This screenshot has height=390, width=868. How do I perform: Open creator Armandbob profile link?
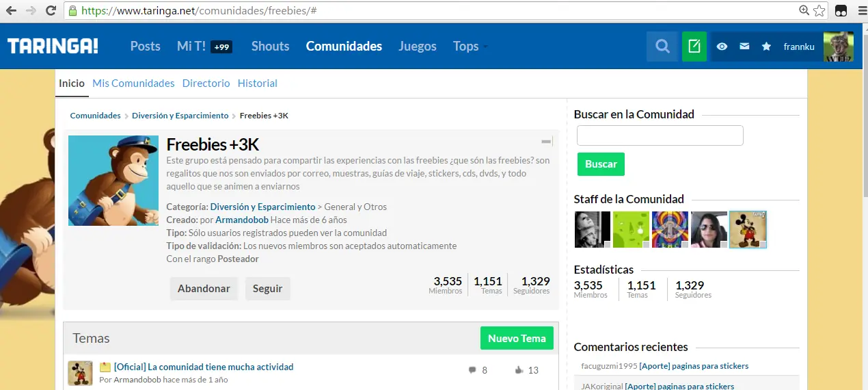[x=241, y=220]
